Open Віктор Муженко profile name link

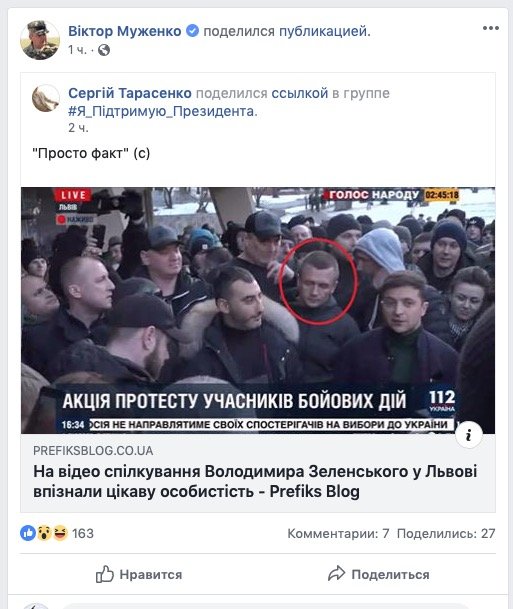click(x=125, y=31)
